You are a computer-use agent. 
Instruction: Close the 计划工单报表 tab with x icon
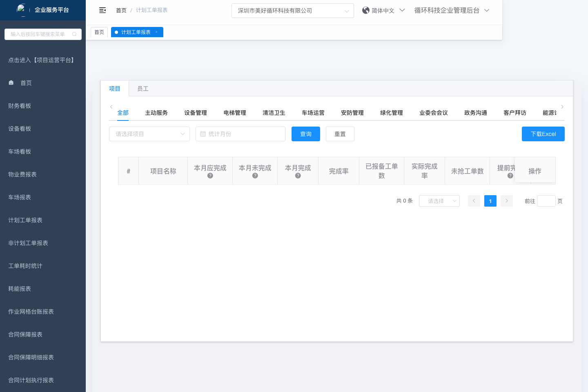(x=156, y=32)
